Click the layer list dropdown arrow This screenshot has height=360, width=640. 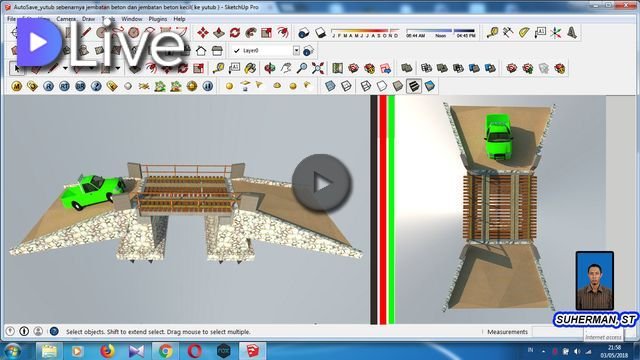[296, 51]
